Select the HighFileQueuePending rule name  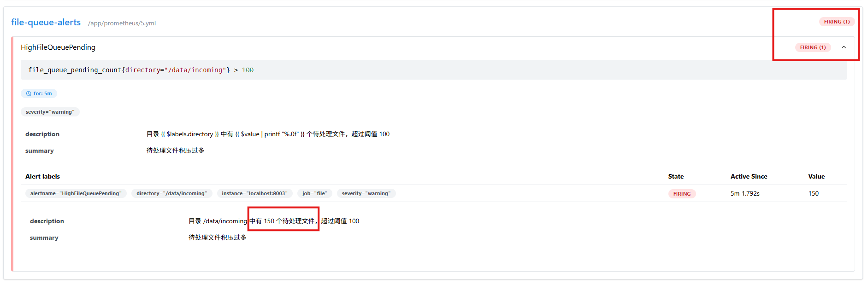coord(58,47)
